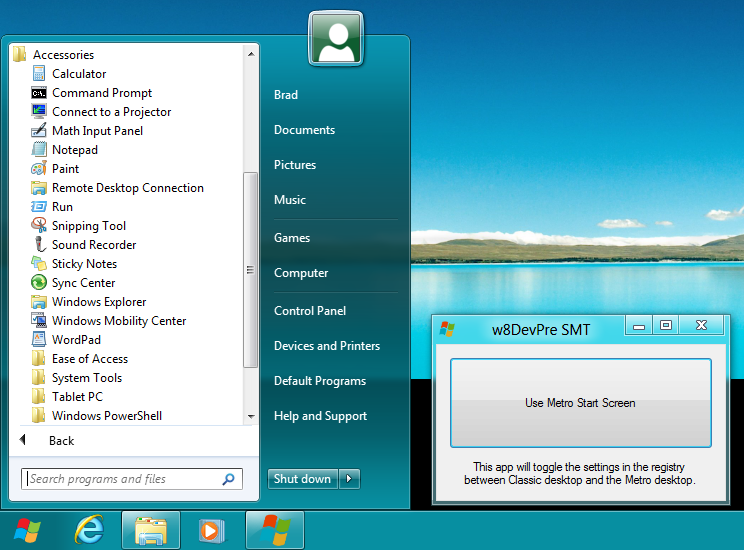Maximize the w8DevPre SMT window
Image resolution: width=744 pixels, height=550 pixels.
(x=666, y=326)
